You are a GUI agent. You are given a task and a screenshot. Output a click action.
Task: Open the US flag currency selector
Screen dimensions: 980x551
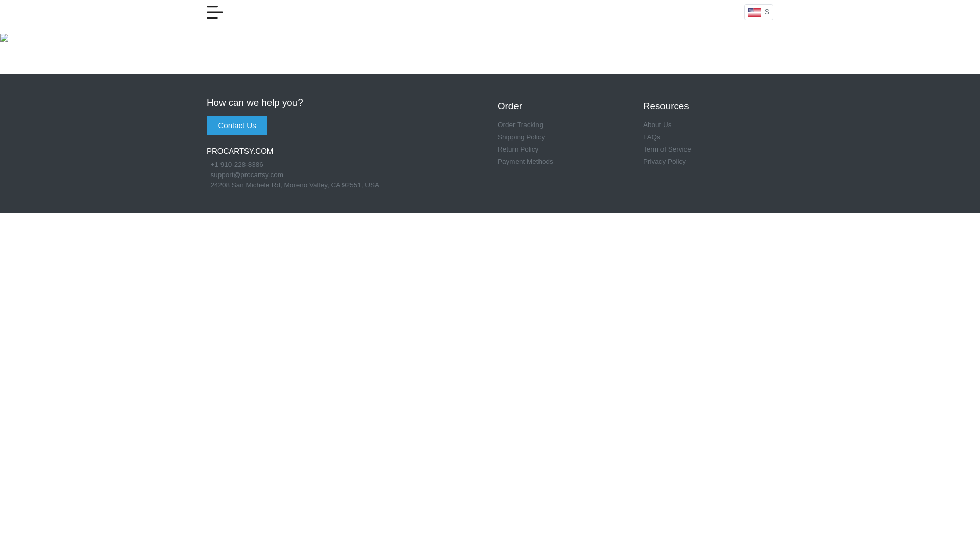click(x=758, y=12)
